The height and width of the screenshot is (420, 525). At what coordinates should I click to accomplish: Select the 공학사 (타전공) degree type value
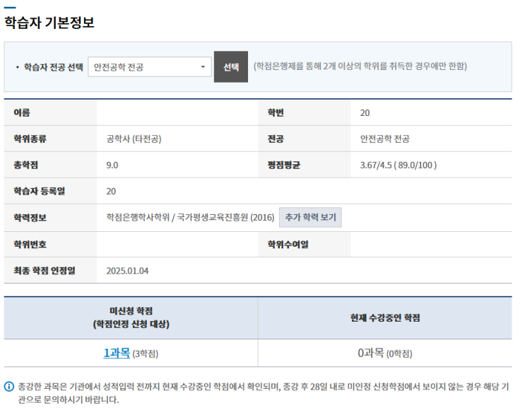(134, 139)
